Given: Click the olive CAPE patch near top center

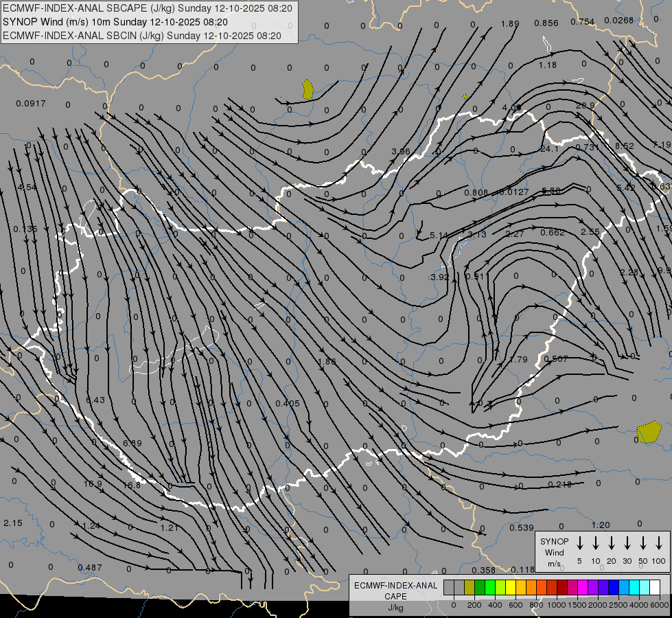Looking at the screenshot, I should 308,90.
